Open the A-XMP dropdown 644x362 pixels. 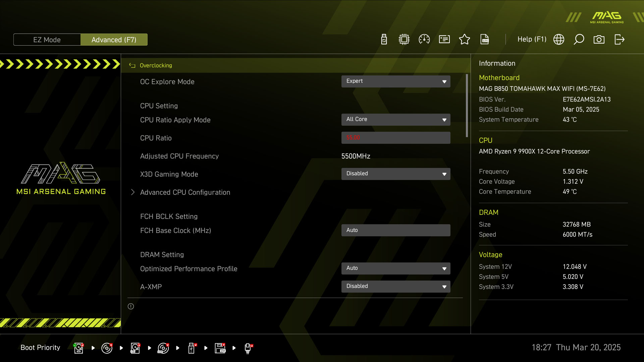click(x=396, y=287)
